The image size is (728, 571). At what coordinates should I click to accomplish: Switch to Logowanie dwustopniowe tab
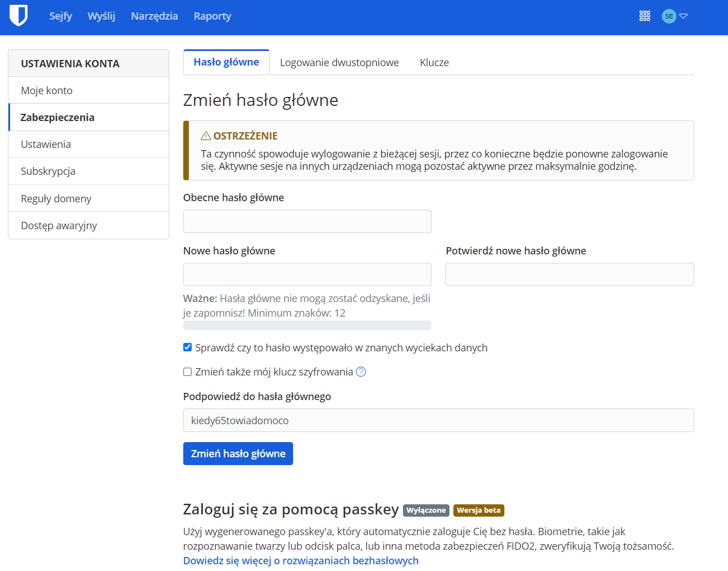point(339,63)
